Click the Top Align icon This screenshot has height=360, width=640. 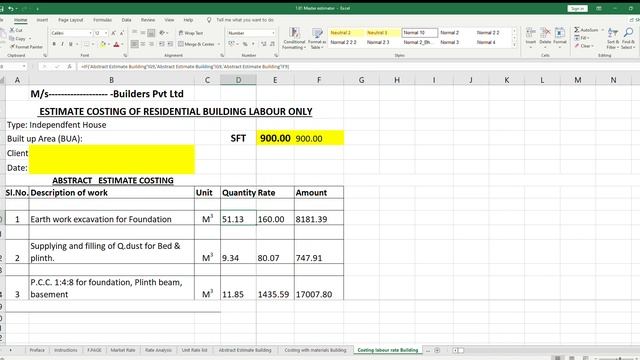(x=134, y=33)
